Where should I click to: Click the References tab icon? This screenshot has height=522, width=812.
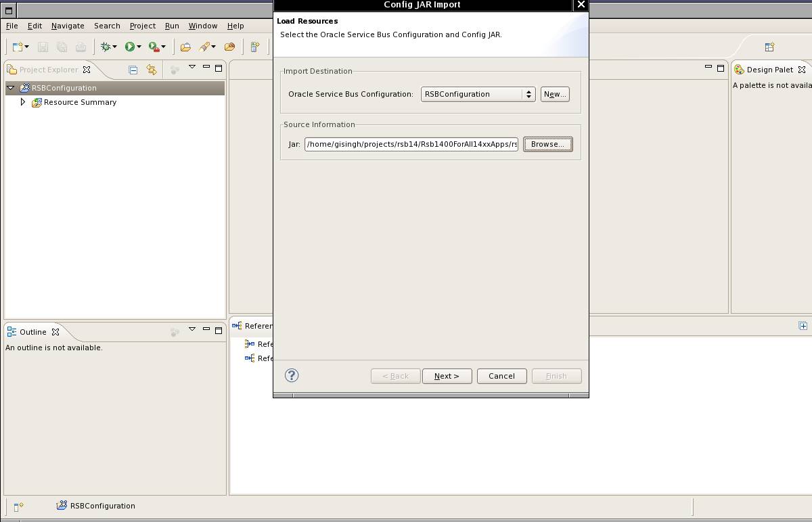tap(237, 326)
